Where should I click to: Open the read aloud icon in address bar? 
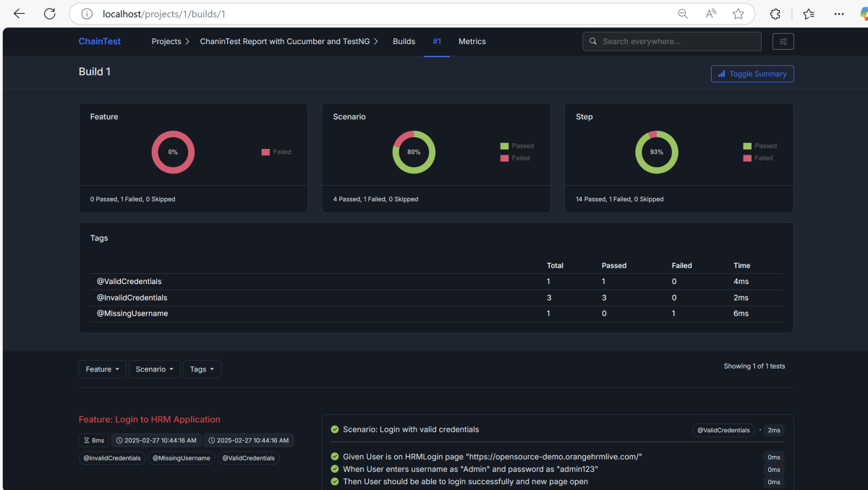(x=710, y=14)
